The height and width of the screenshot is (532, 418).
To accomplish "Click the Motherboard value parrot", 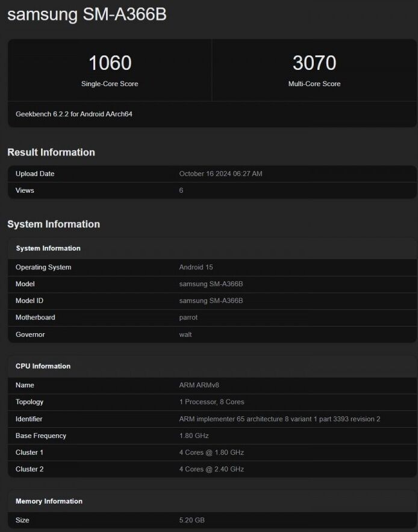I will (188, 318).
